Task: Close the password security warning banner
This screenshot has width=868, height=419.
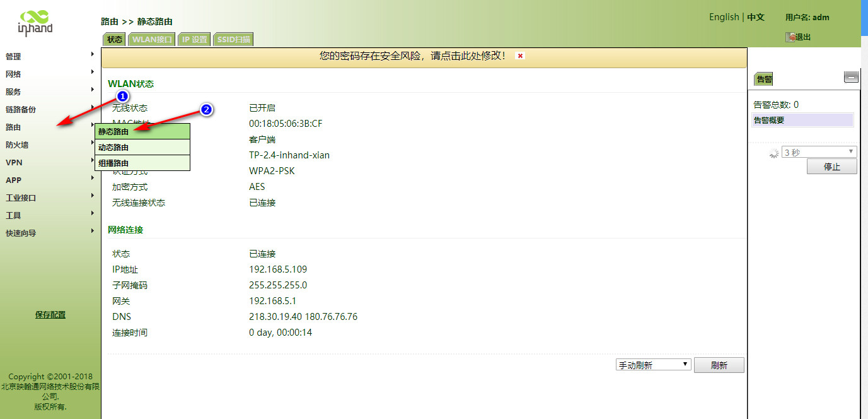Action: tap(520, 56)
